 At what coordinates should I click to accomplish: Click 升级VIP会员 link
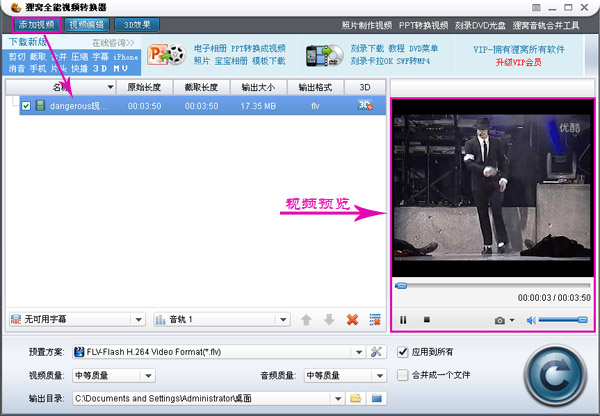518,62
